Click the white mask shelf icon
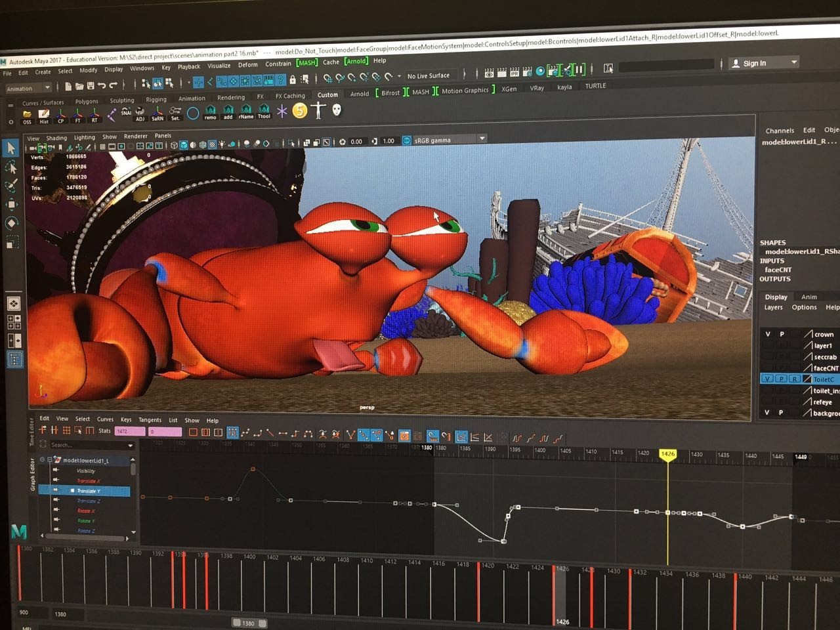This screenshot has height=630, width=840. pos(337,110)
